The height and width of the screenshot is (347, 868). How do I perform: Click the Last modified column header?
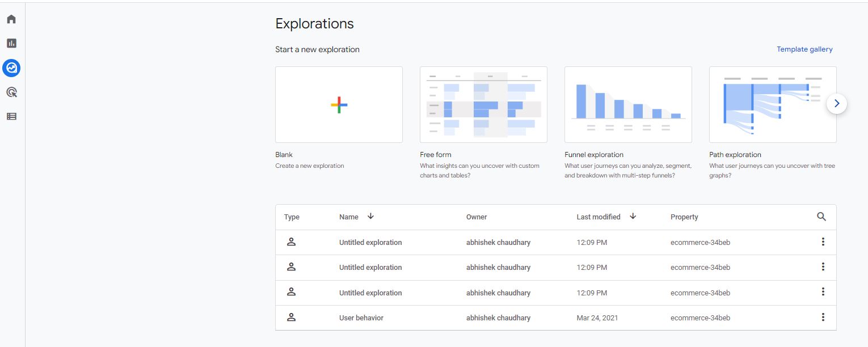click(x=599, y=217)
